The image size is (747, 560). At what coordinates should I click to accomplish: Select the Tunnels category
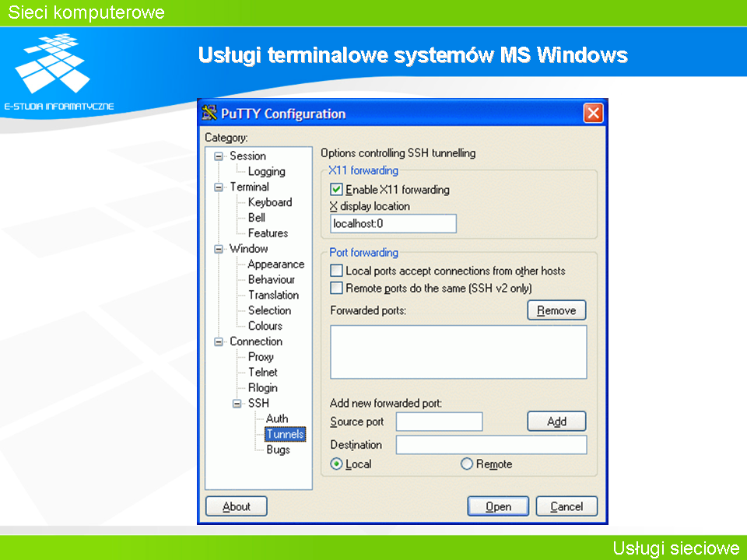tap(285, 434)
